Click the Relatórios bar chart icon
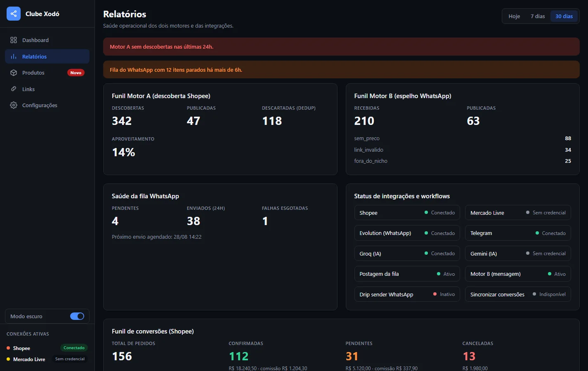 click(14, 56)
